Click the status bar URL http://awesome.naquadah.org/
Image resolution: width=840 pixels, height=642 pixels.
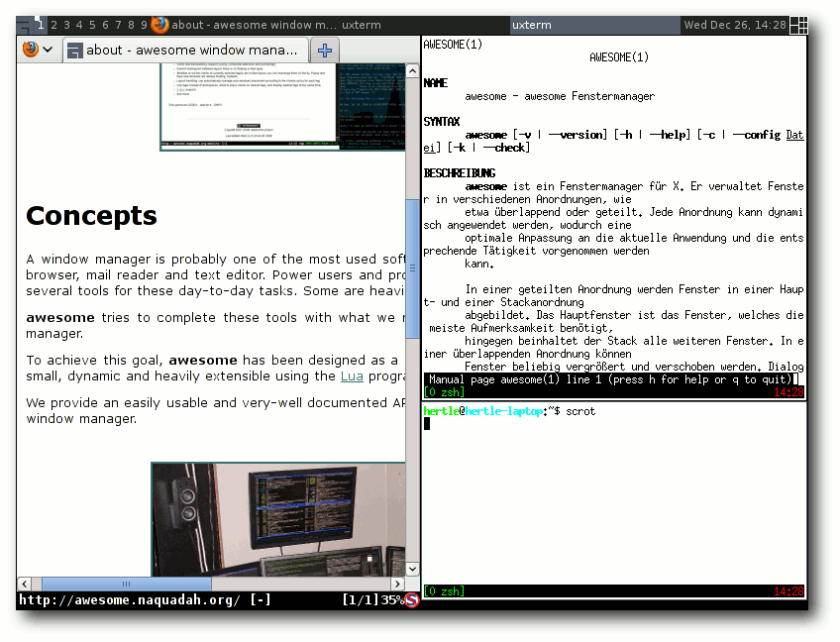click(x=130, y=599)
